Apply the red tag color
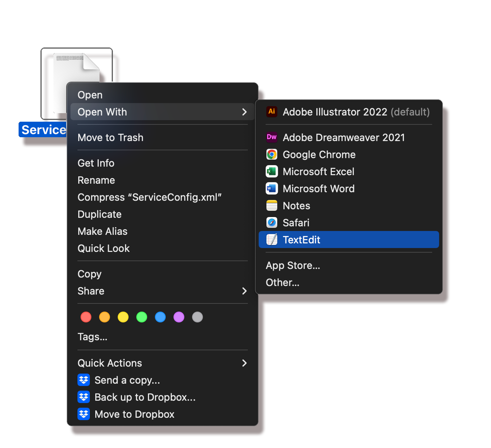 click(86, 317)
